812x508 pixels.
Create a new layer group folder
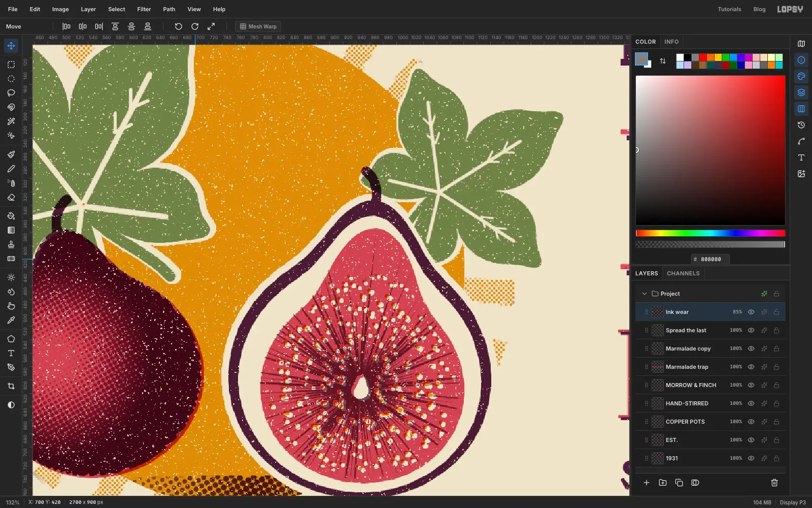(x=663, y=483)
